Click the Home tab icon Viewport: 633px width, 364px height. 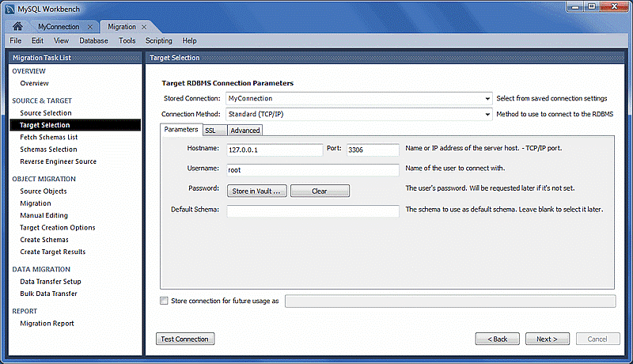17,27
